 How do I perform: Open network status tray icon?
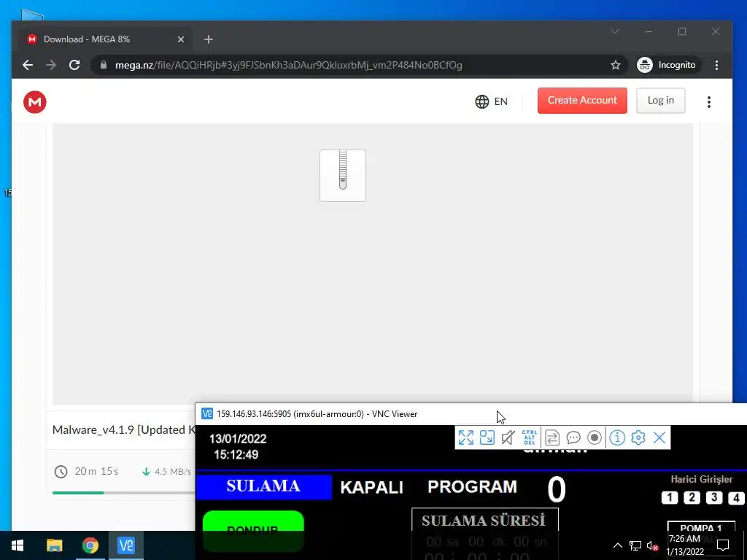pyautogui.click(x=635, y=545)
